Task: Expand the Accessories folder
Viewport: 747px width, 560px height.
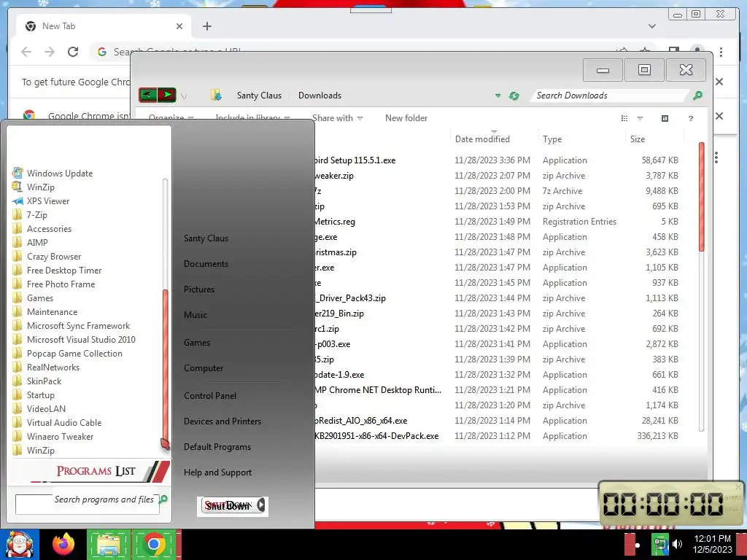Action: (42, 228)
